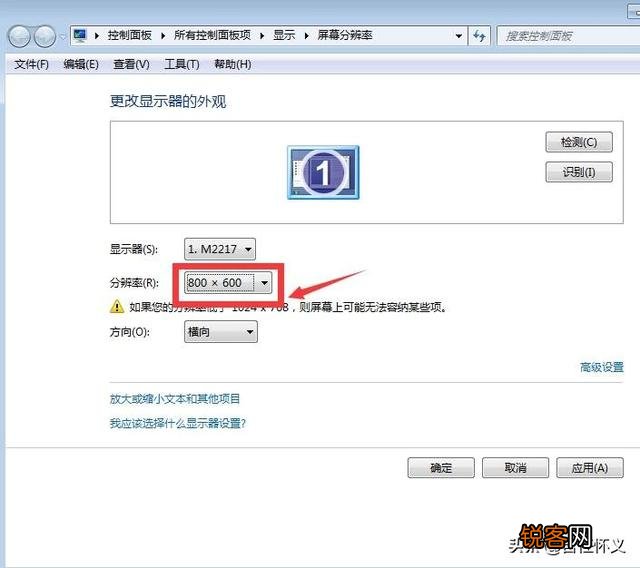Click the 所有控制面板项 breadcrumb
The height and width of the screenshot is (568, 640).
(x=212, y=36)
